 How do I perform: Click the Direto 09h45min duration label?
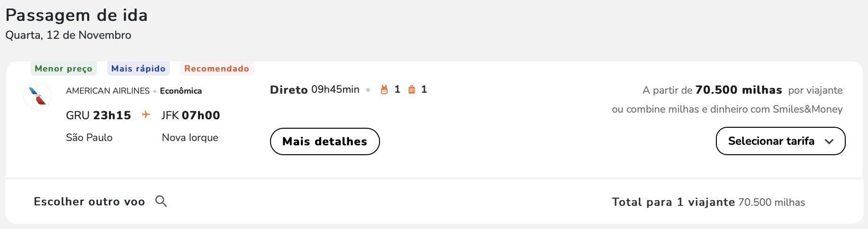315,89
